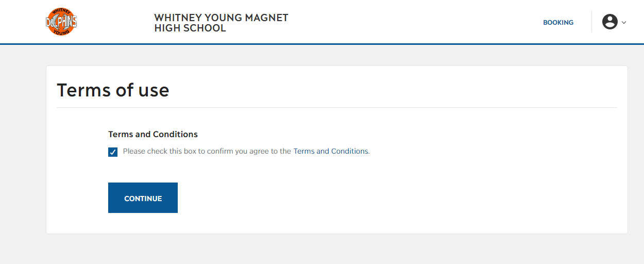Screen dimensions: 644x264
Task: Click the "HIGH SCHOOL" title line
Action: point(190,28)
